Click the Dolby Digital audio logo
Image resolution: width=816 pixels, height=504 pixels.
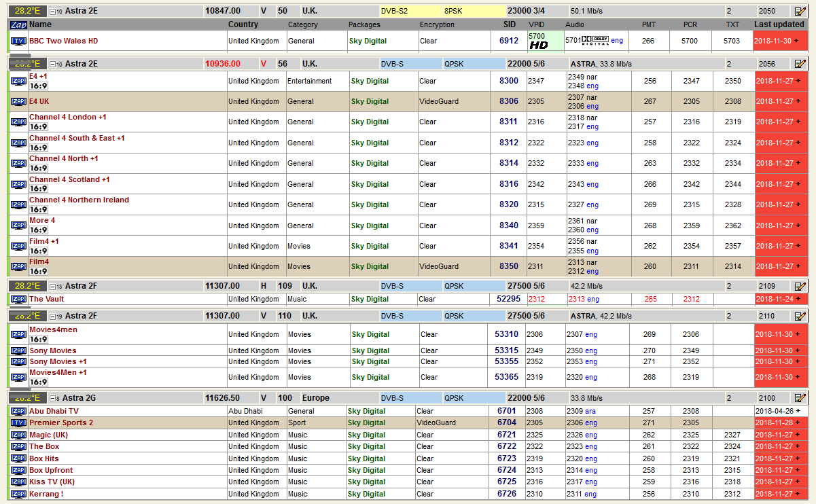click(596, 41)
